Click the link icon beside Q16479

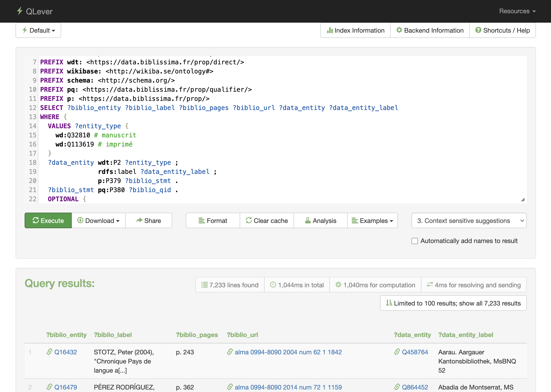[49, 387]
